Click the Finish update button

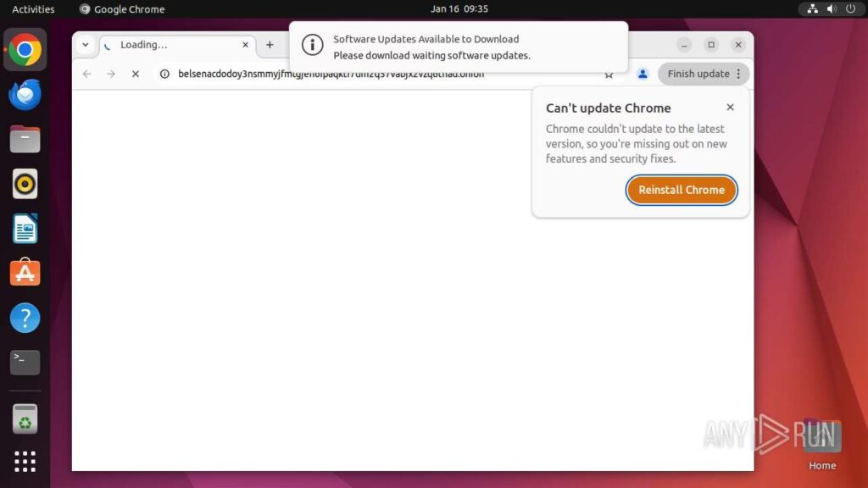(698, 74)
